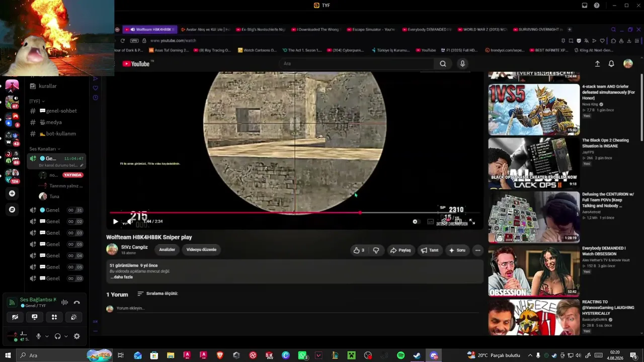Open the more actions three-dot menu
Image resolution: width=644 pixels, height=362 pixels.
pos(477,250)
